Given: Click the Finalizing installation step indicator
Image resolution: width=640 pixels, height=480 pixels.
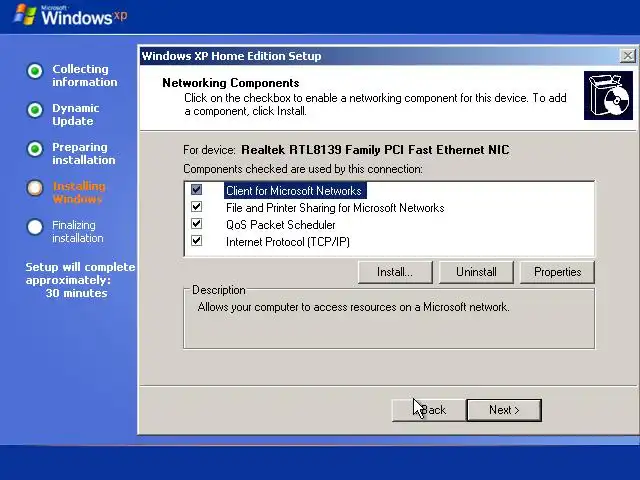Looking at the screenshot, I should [x=35, y=227].
